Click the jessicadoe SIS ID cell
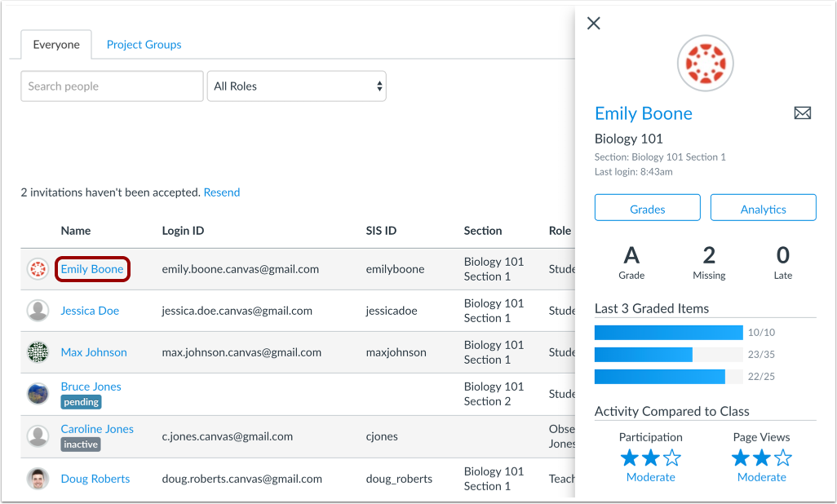Screen dimensions: 837x504 [x=392, y=311]
